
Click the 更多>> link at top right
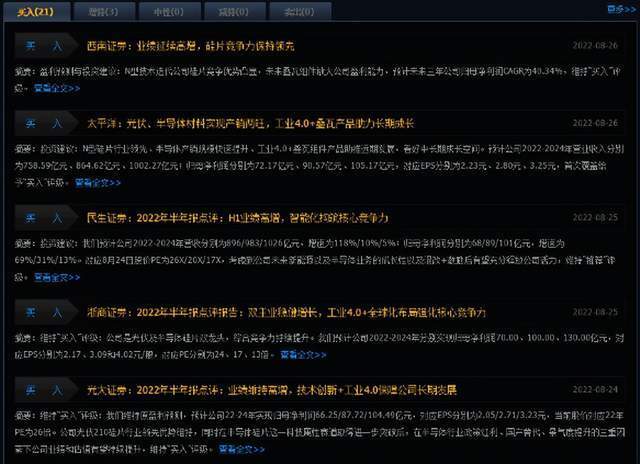coord(621,9)
